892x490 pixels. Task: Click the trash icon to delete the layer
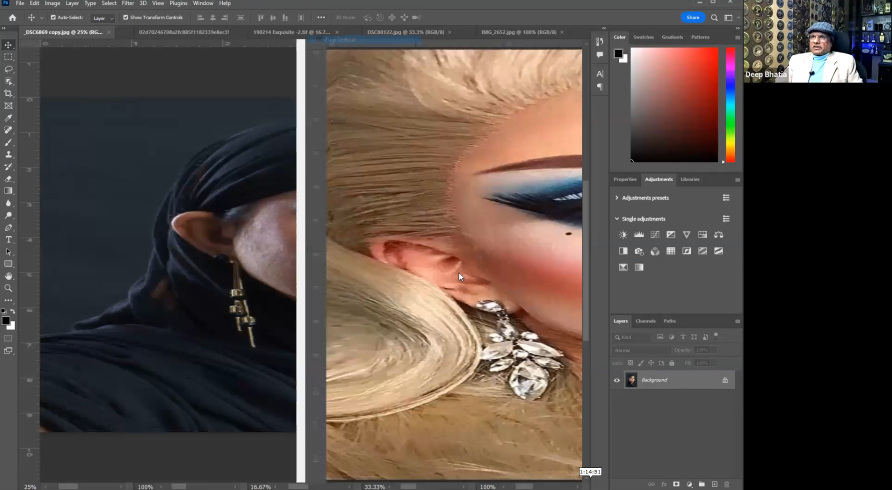click(x=726, y=484)
